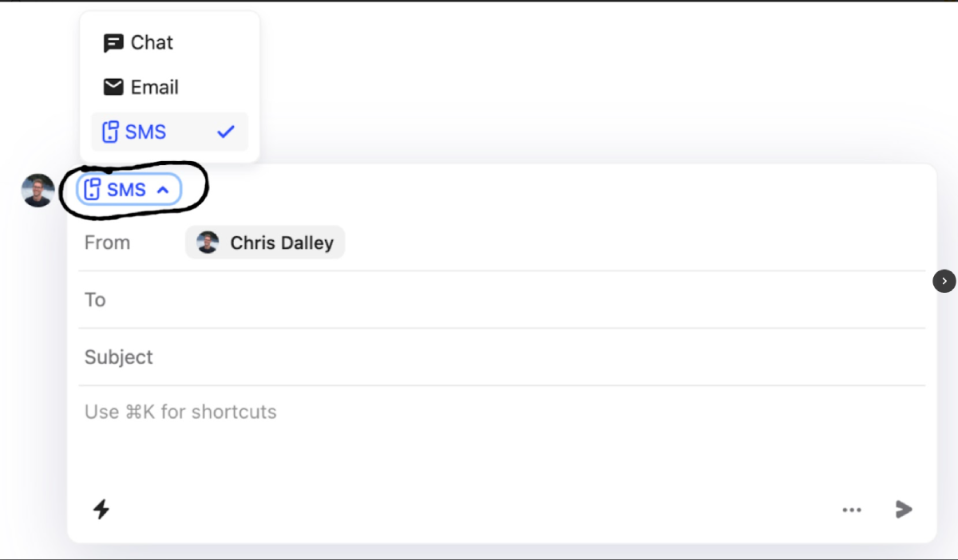Click into the To recipient field

point(503,300)
